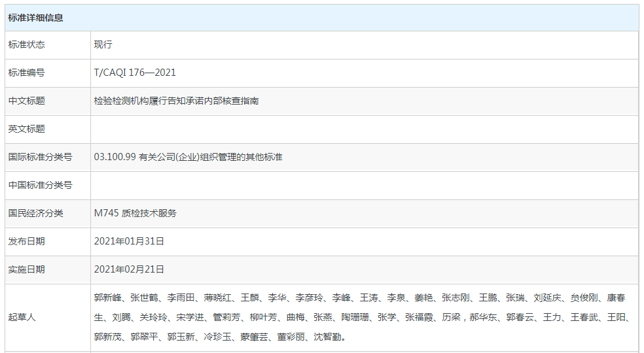Select the 中国标准分类号 label cell
This screenshot has height=353, width=644.
tap(48, 185)
